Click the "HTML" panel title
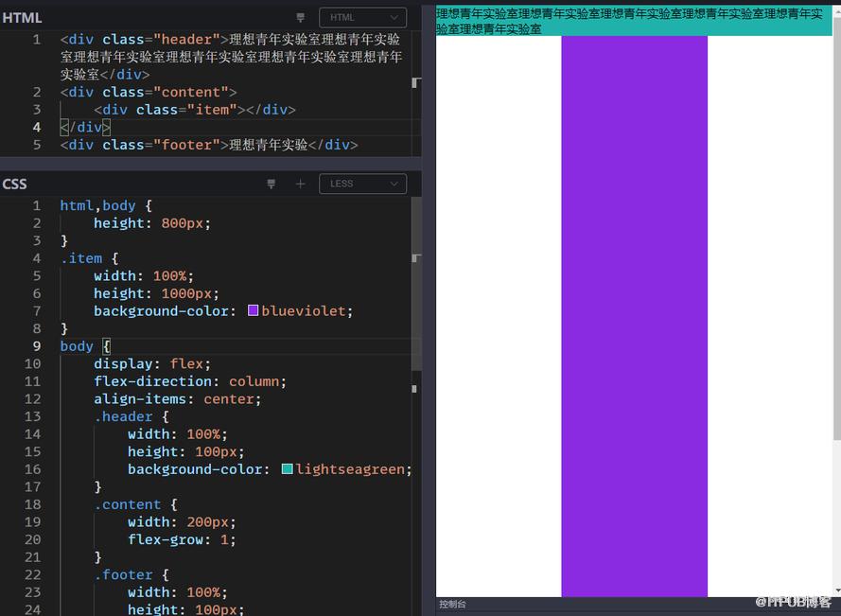The width and height of the screenshot is (841, 616). pos(22,18)
